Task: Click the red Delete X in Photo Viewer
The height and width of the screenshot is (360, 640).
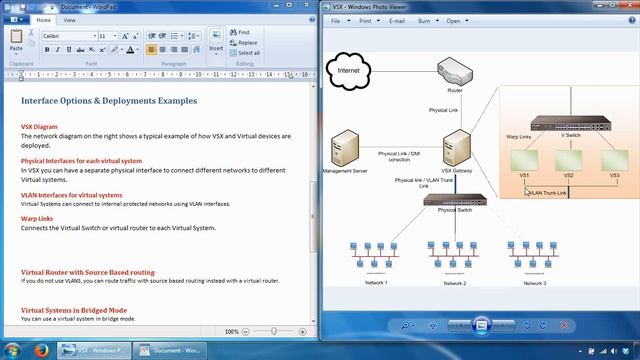Action: pyautogui.click(x=564, y=325)
